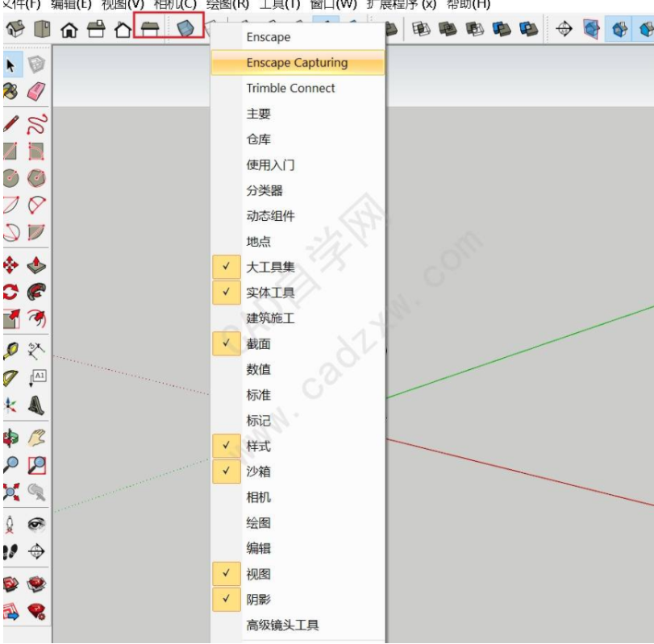Image resolution: width=654 pixels, height=644 pixels.
Task: Select the Scale tool
Action: tap(10, 319)
